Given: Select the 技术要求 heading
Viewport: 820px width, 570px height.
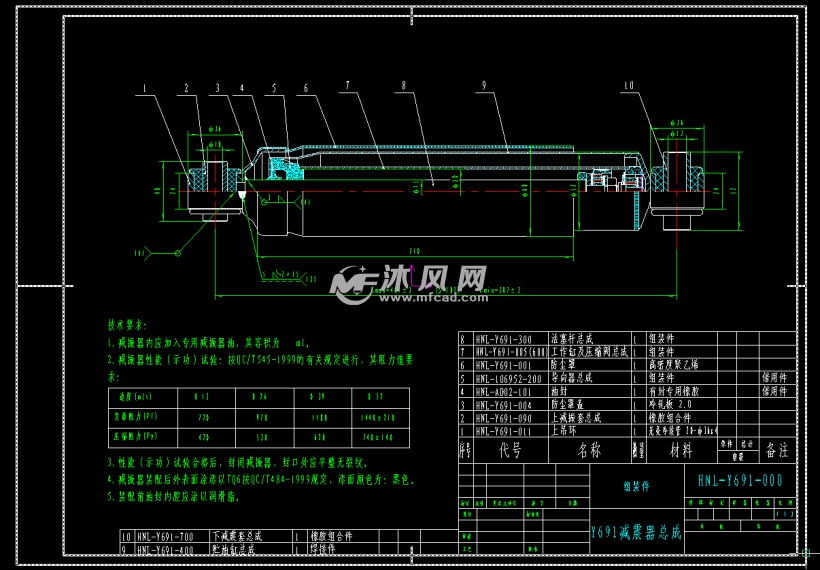Looking at the screenshot, I should 128,325.
